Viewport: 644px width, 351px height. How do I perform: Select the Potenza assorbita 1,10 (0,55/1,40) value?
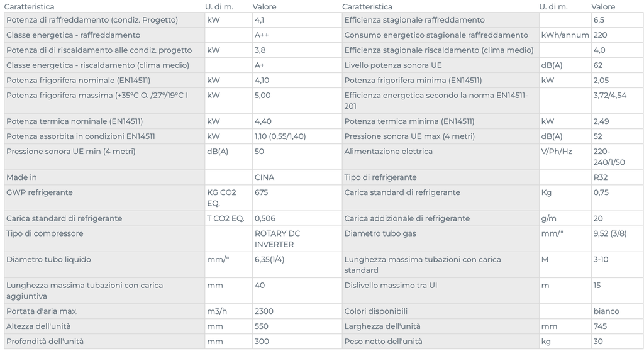[280, 136]
